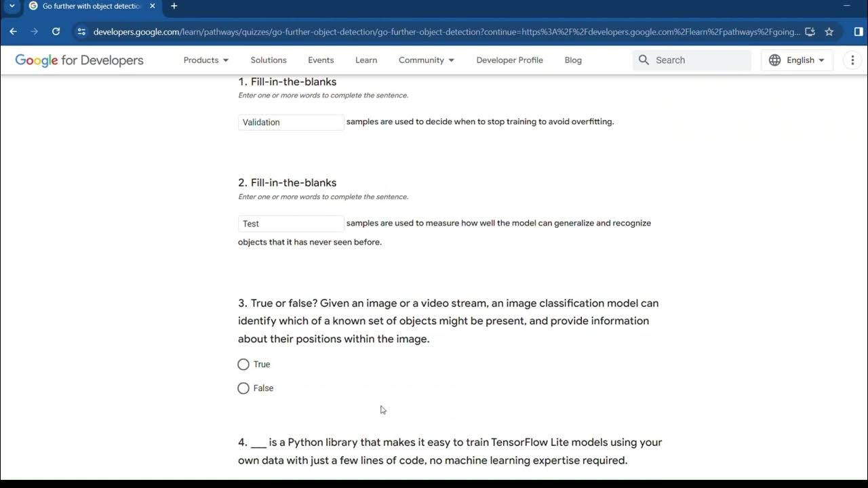Open site information icon in address bar
This screenshot has width=868, height=488.
81,32
